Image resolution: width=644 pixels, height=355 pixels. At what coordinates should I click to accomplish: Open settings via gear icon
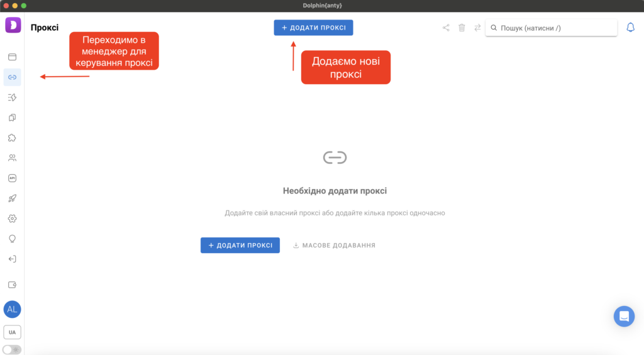[x=12, y=219]
